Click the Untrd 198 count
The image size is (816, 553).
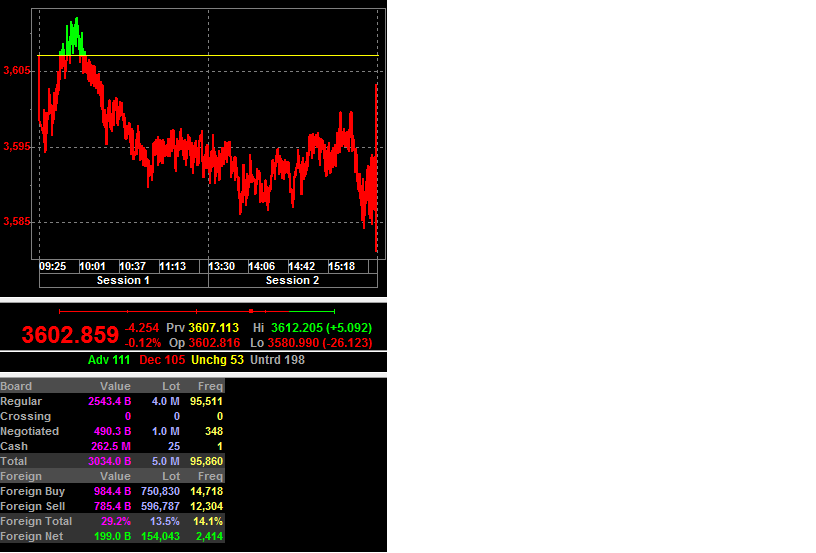pyautogui.click(x=277, y=360)
